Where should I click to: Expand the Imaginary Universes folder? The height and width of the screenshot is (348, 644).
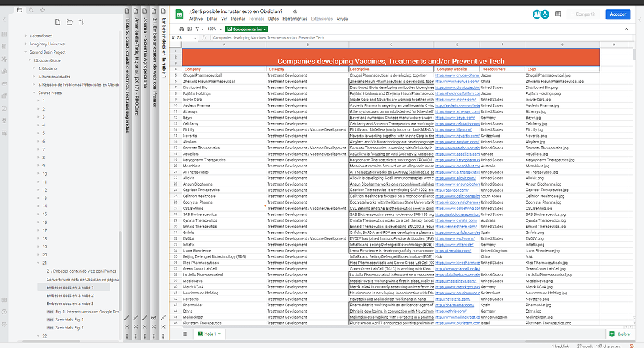(26, 44)
